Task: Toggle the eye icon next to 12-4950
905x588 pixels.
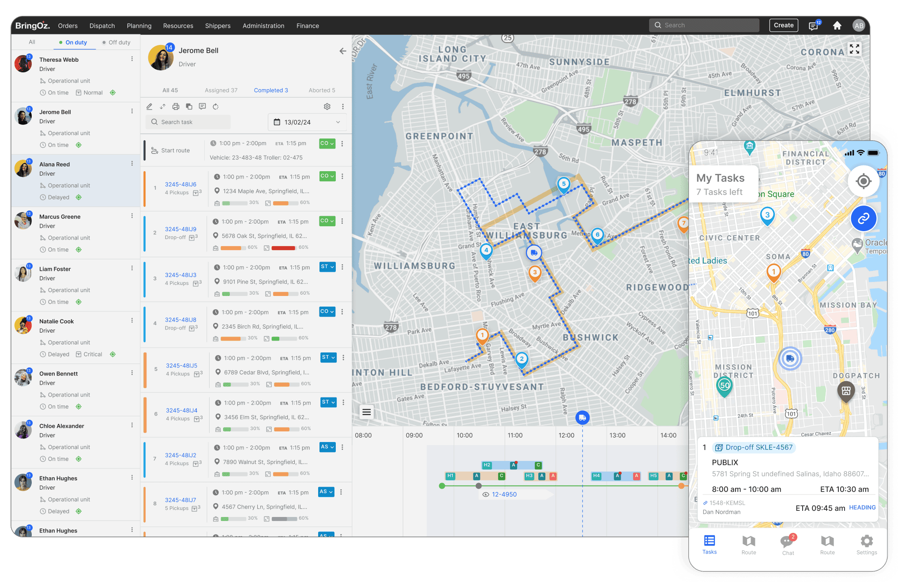Action: 486,494
